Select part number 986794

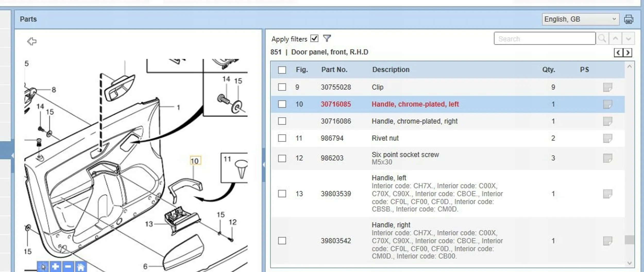pyautogui.click(x=332, y=138)
